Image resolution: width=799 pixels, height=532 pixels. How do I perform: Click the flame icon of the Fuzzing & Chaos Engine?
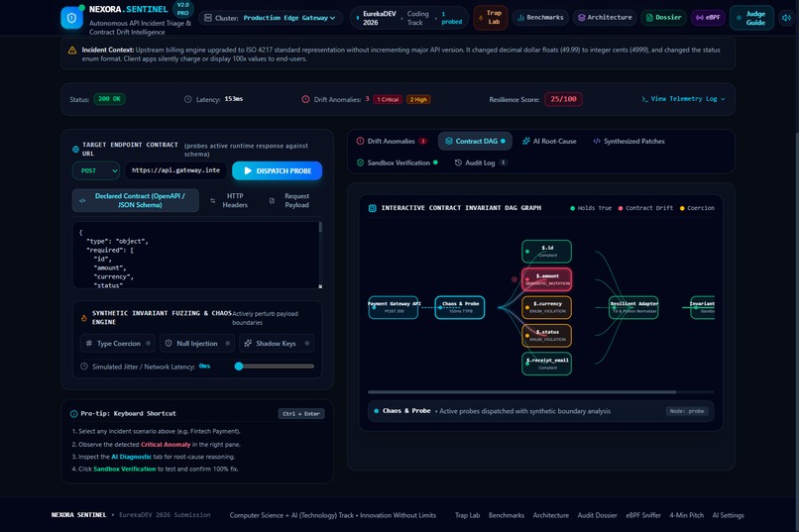pos(84,318)
